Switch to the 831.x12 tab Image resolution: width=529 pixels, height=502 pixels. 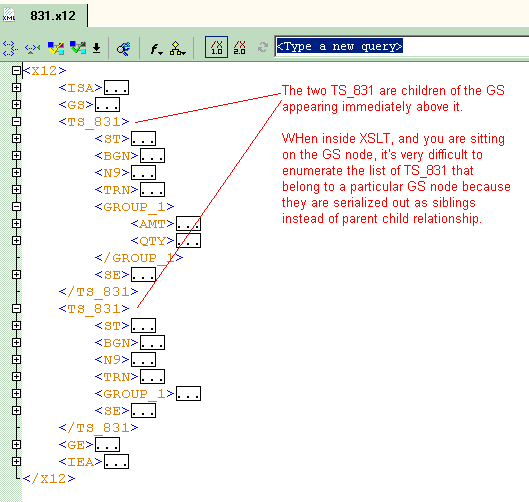53,16
